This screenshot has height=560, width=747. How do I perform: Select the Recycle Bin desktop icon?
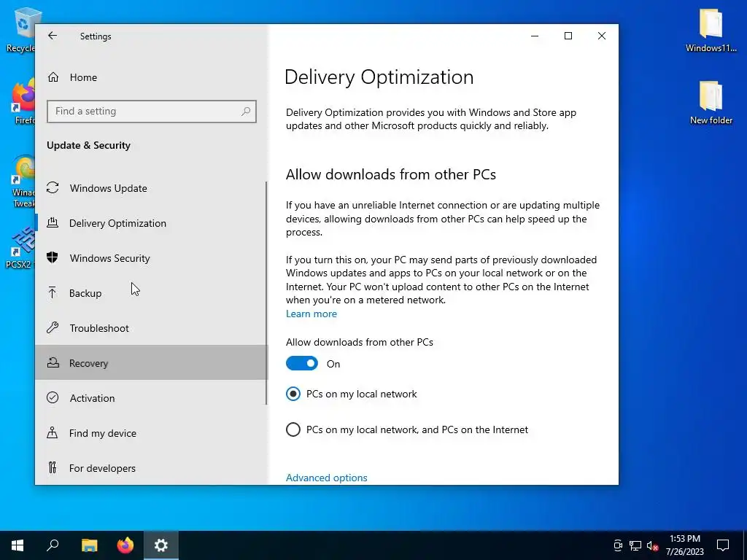(x=20, y=29)
